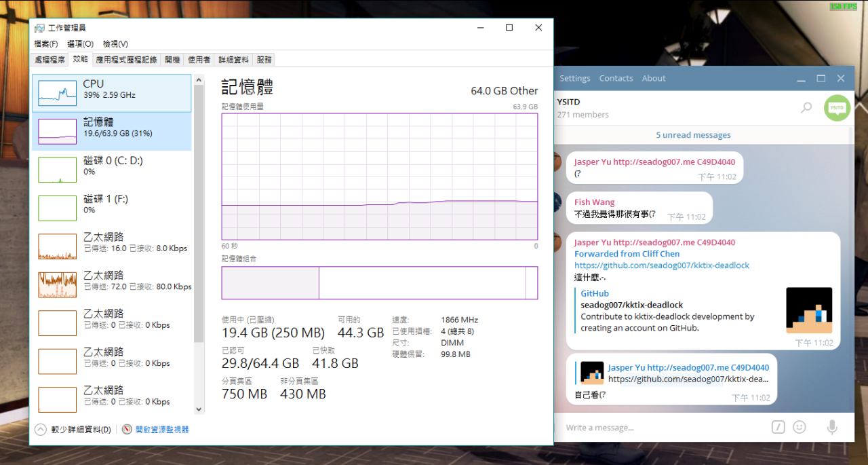Maximize the Telegram window
Screen dimensions: 868x465
[821, 79]
